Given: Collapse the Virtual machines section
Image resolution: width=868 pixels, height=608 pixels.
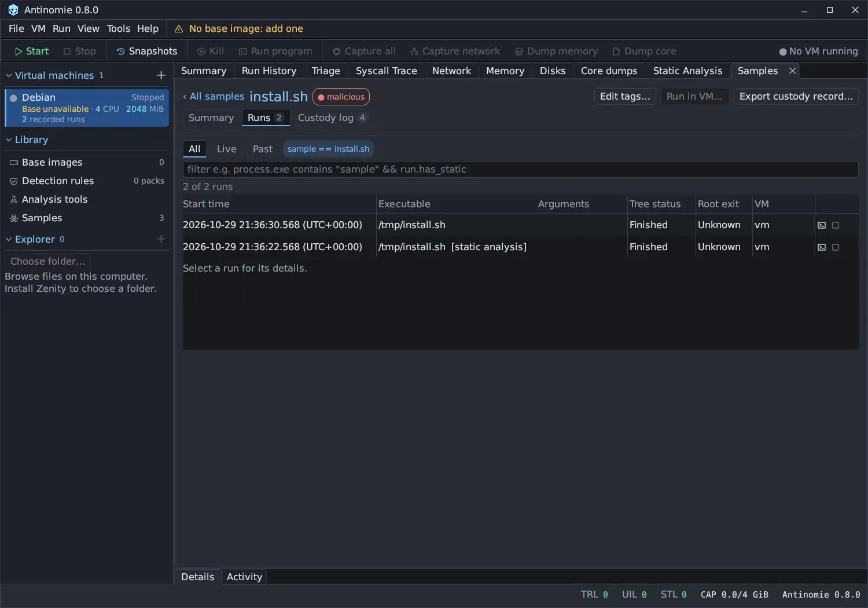Looking at the screenshot, I should (x=9, y=75).
